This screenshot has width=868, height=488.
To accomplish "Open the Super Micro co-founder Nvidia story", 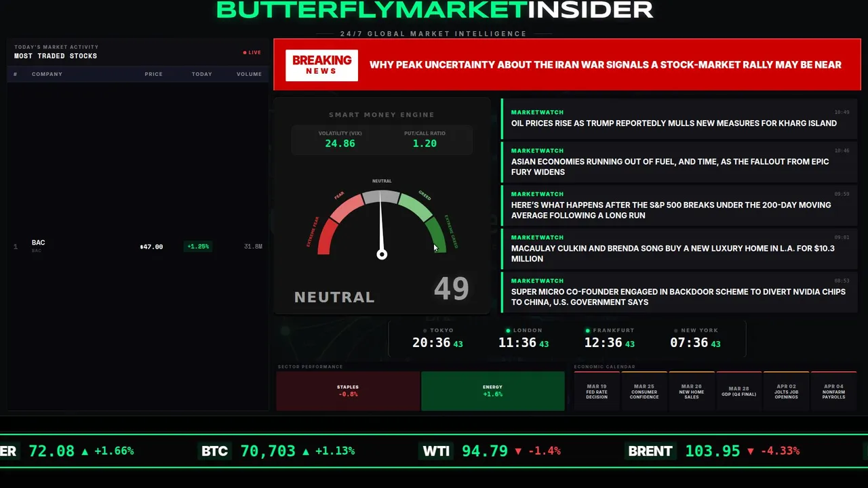I will (x=679, y=291).
